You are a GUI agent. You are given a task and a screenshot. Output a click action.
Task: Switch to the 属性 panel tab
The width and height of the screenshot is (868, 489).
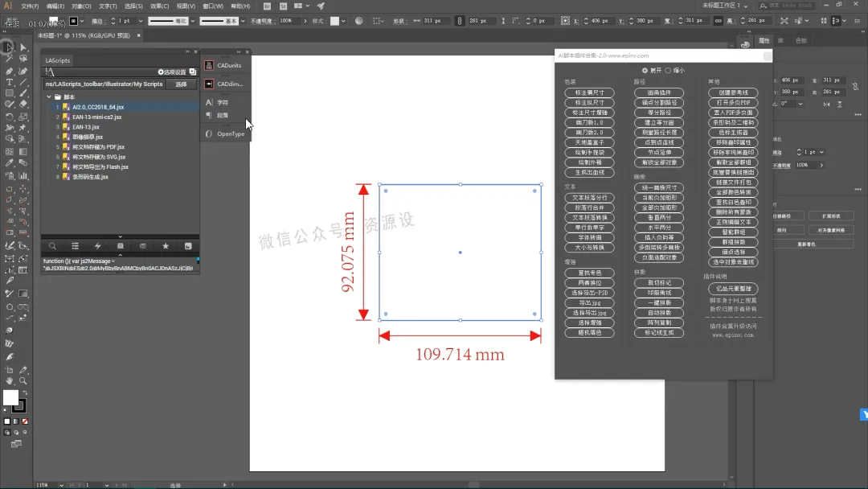pyautogui.click(x=764, y=40)
